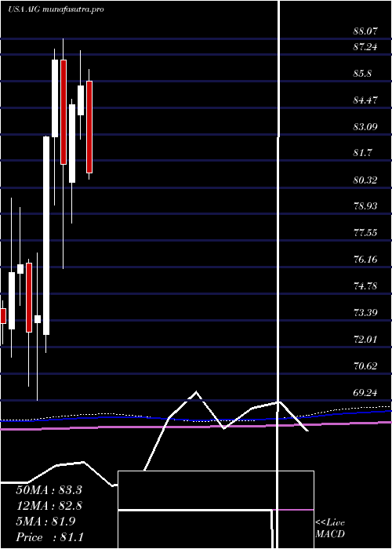Click the 70.62 price level label

click(365, 366)
